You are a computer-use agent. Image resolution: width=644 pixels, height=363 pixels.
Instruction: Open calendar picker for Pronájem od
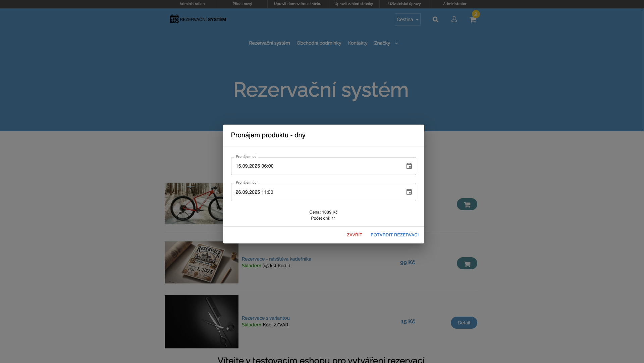[x=409, y=166]
